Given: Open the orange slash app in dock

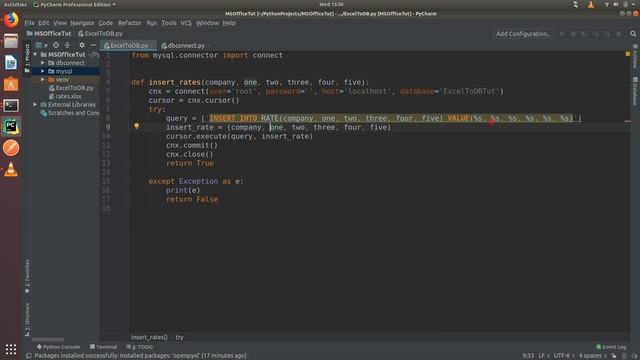Looking at the screenshot, I should (x=11, y=148).
